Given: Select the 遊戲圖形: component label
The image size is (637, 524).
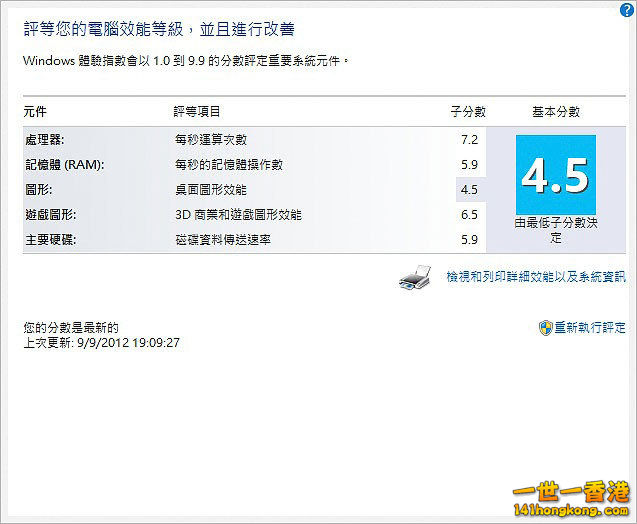Looking at the screenshot, I should 51,214.
